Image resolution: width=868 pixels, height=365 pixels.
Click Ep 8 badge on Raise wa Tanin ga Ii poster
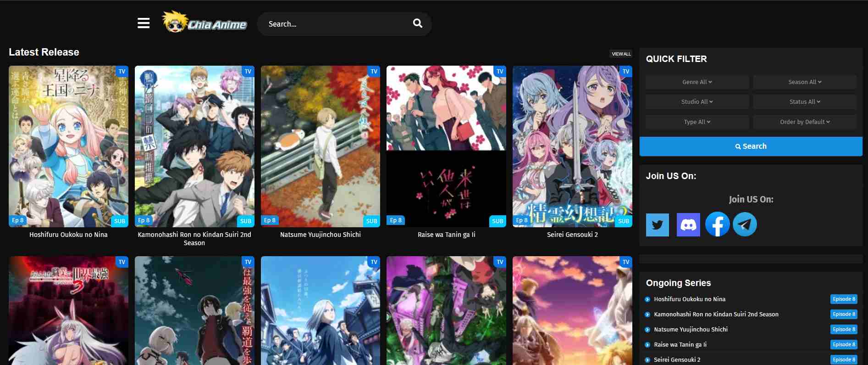tap(395, 220)
